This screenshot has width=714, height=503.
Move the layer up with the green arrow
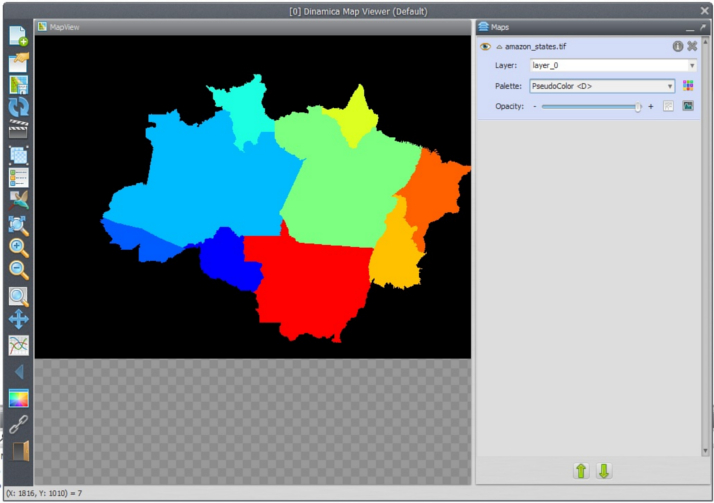point(580,470)
